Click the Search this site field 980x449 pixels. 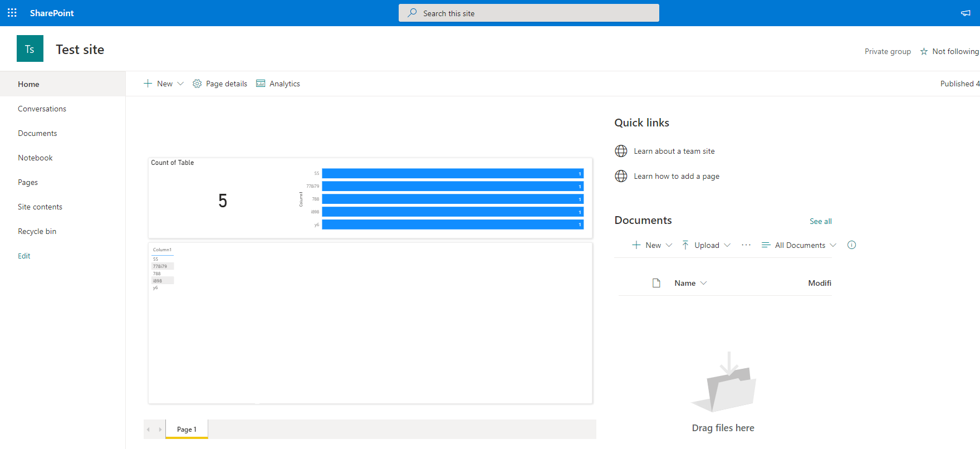pos(529,13)
